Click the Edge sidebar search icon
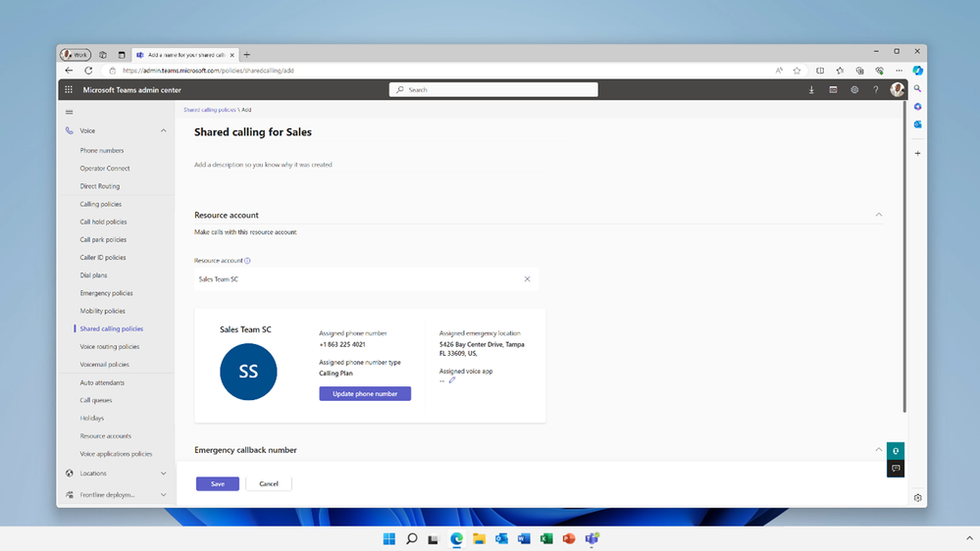 click(917, 88)
